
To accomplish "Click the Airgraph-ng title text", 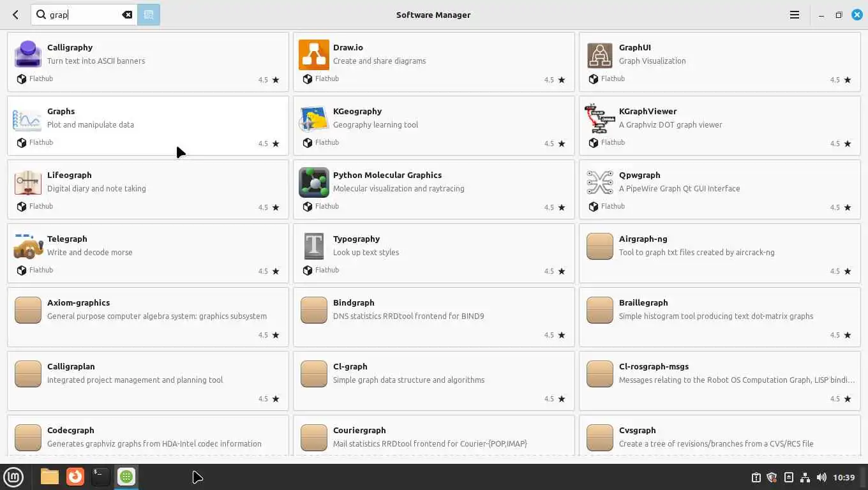I will (x=643, y=239).
